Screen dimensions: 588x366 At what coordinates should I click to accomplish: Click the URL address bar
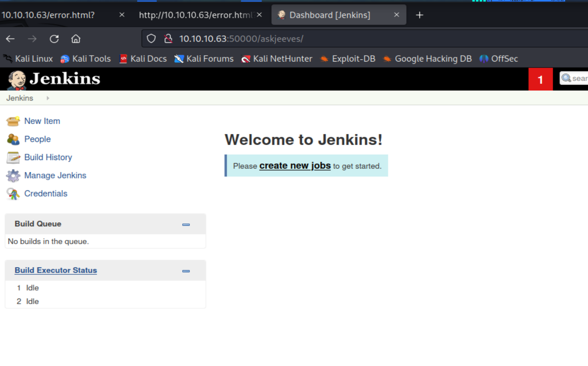pyautogui.click(x=365, y=39)
